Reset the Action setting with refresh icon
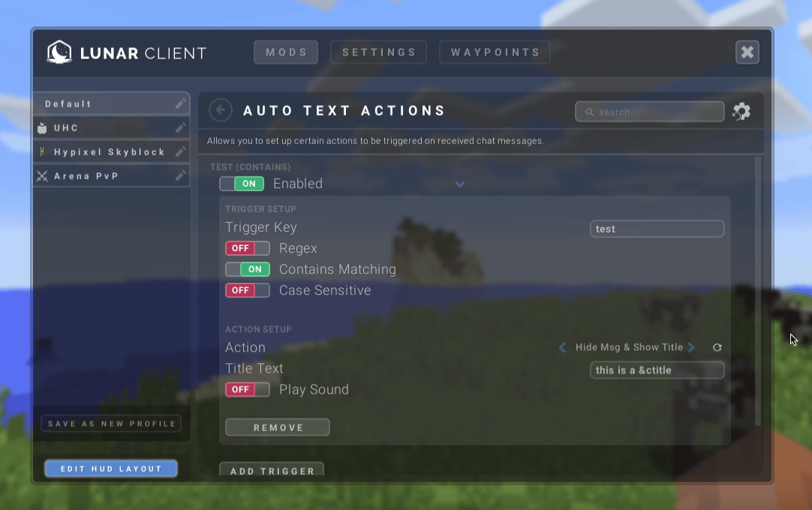 click(x=717, y=348)
